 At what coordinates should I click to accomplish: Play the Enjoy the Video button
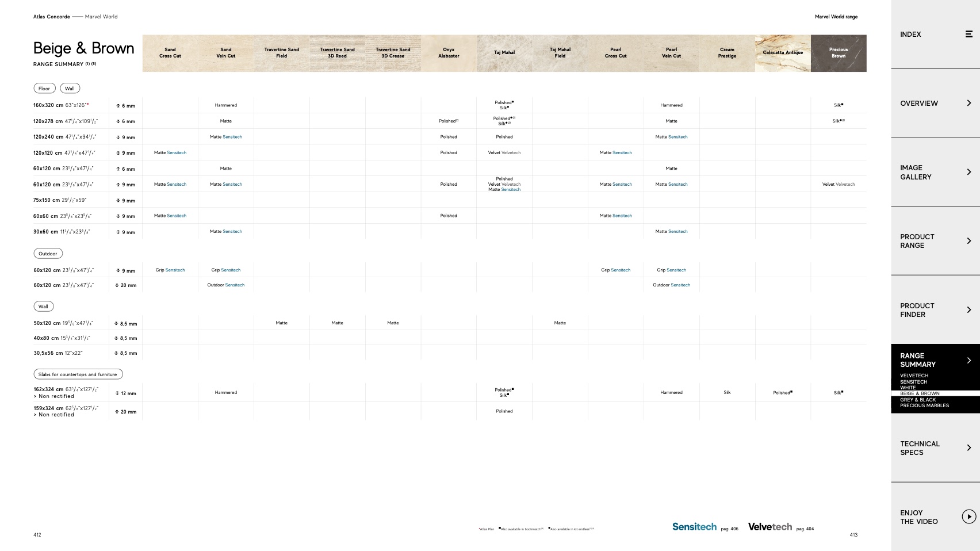coord(968,517)
